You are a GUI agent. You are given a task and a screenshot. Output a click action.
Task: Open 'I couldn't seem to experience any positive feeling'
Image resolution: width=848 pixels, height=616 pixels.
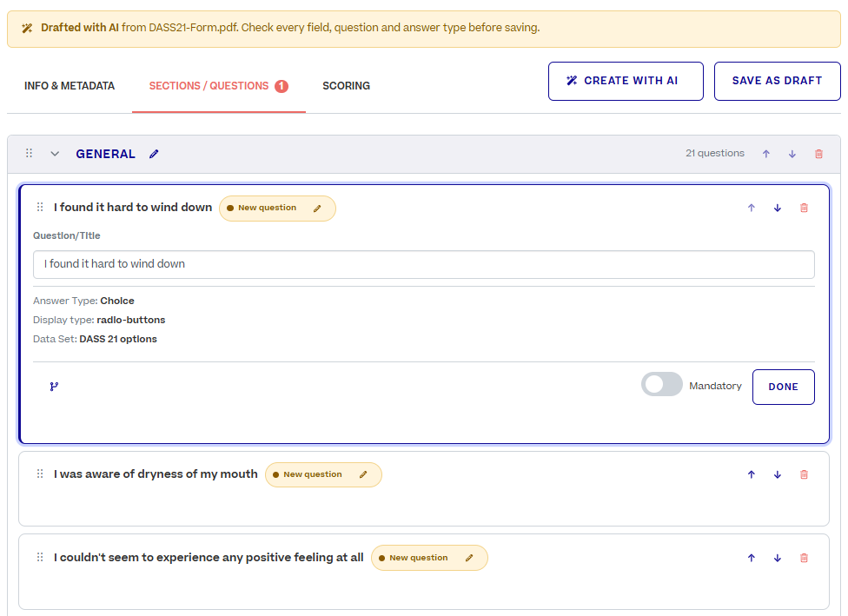[209, 558]
